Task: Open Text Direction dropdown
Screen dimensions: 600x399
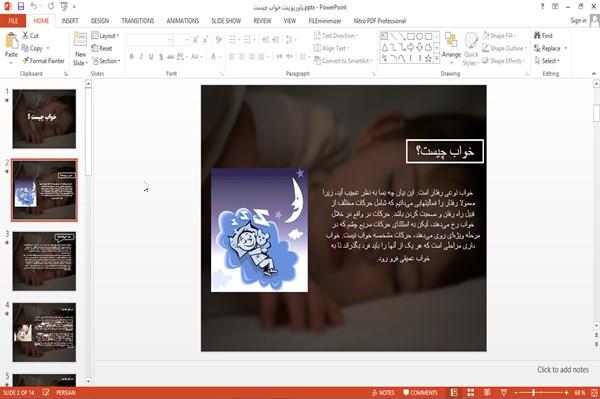Action: click(336, 36)
